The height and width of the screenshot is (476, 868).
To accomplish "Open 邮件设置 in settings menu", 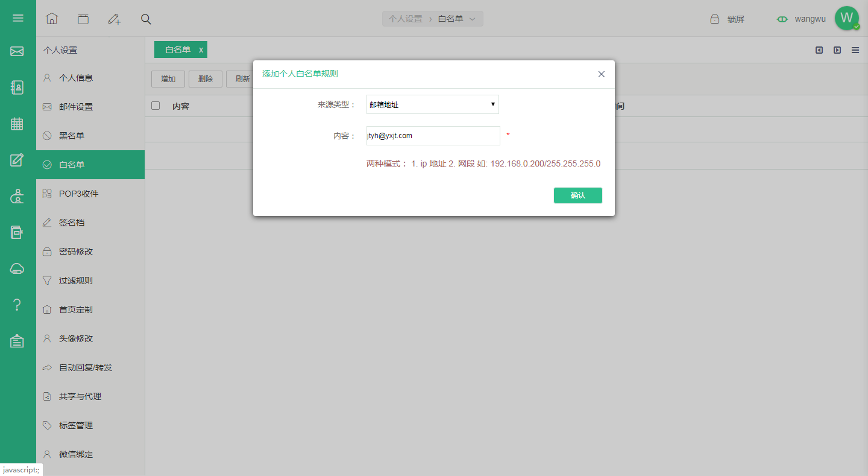I will tap(90, 107).
